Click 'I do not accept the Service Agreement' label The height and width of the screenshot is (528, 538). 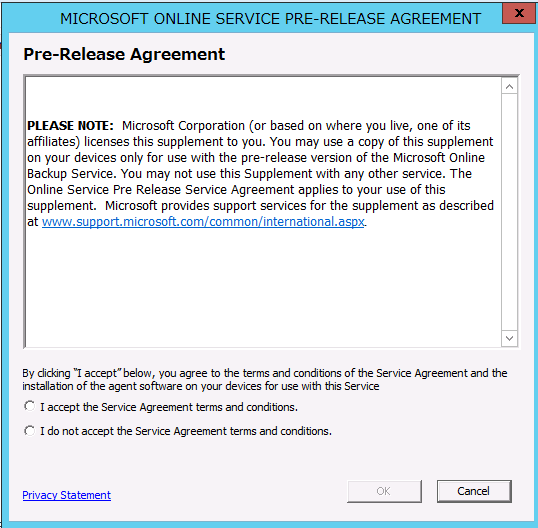pyautogui.click(x=186, y=431)
